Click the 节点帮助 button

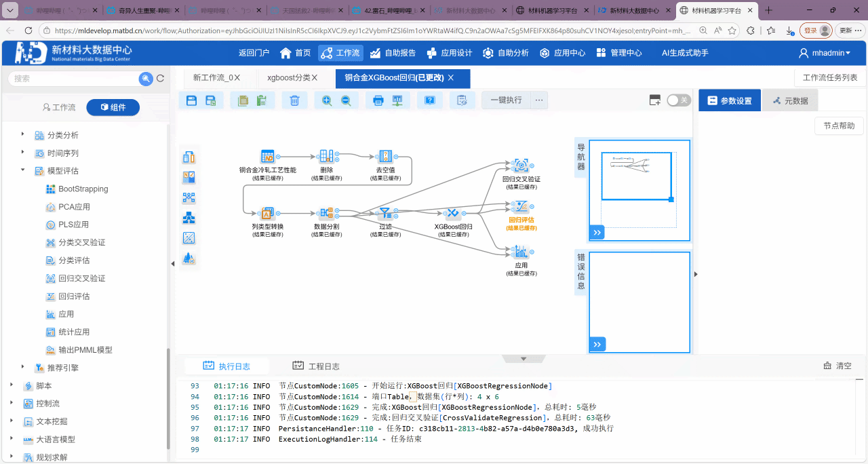839,125
